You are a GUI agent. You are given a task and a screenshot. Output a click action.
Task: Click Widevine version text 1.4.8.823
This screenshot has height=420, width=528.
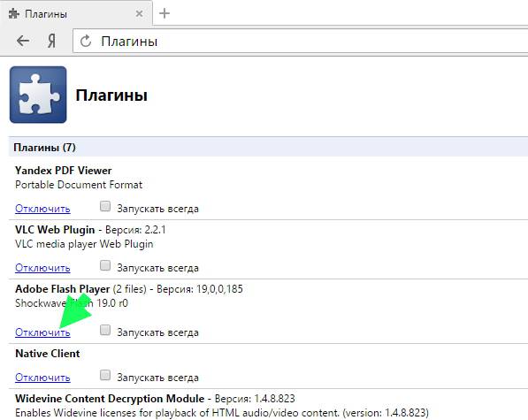pyautogui.click(x=274, y=399)
